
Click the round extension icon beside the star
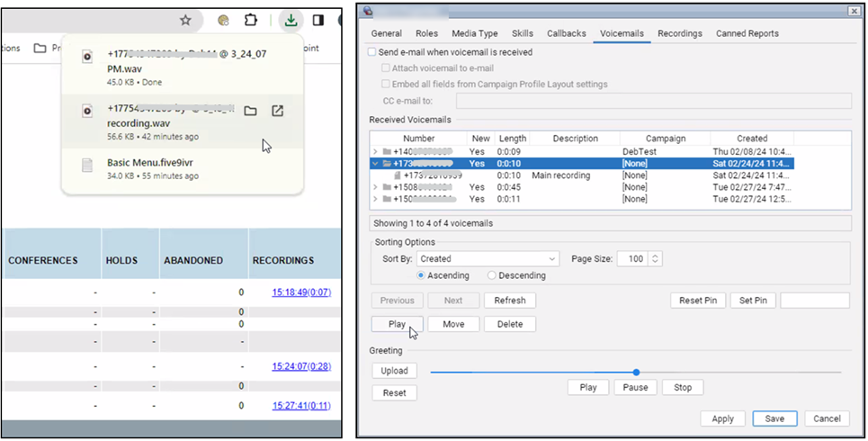[224, 21]
